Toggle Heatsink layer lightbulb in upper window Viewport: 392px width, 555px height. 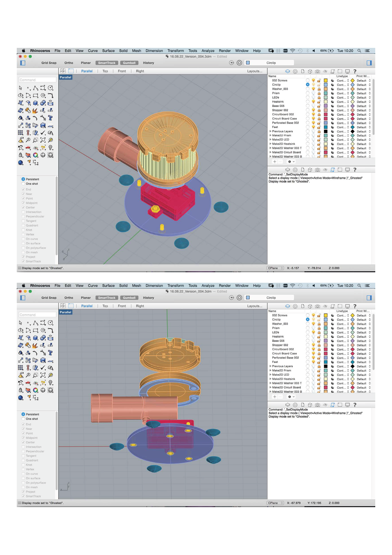click(x=313, y=102)
